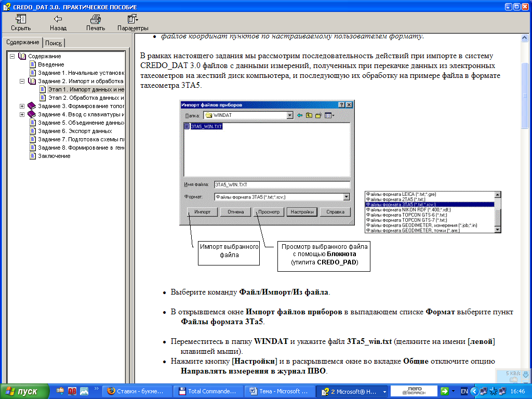Click the closed-book icon beside Задание 3
This screenshot has width=532, height=399.
coord(32,106)
